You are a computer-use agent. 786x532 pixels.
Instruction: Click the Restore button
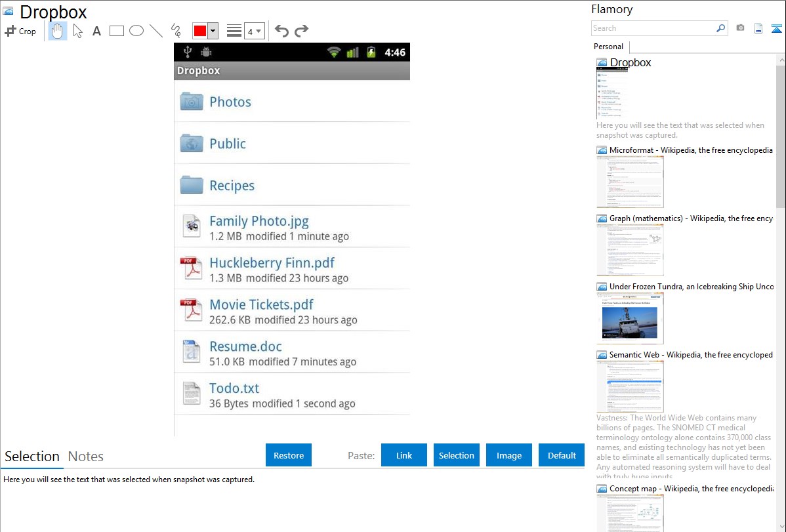(289, 455)
